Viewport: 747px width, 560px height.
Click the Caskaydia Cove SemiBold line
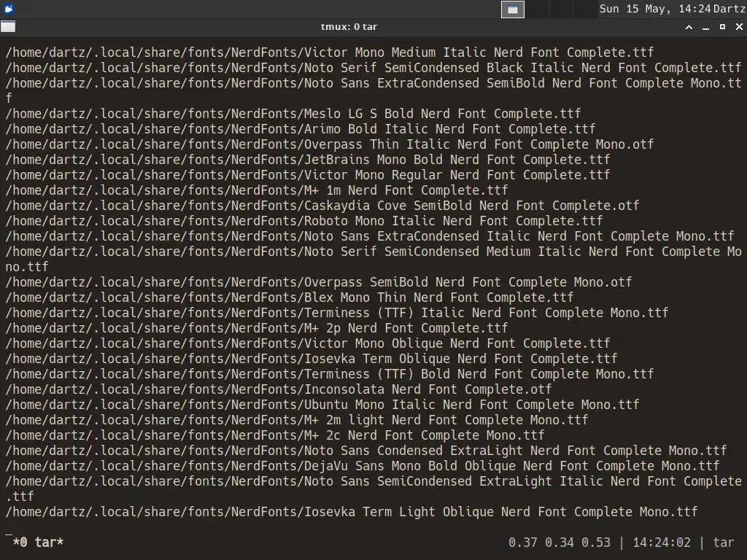pos(322,205)
